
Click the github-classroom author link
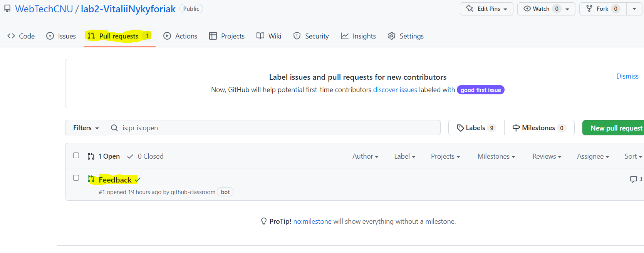coord(193,192)
